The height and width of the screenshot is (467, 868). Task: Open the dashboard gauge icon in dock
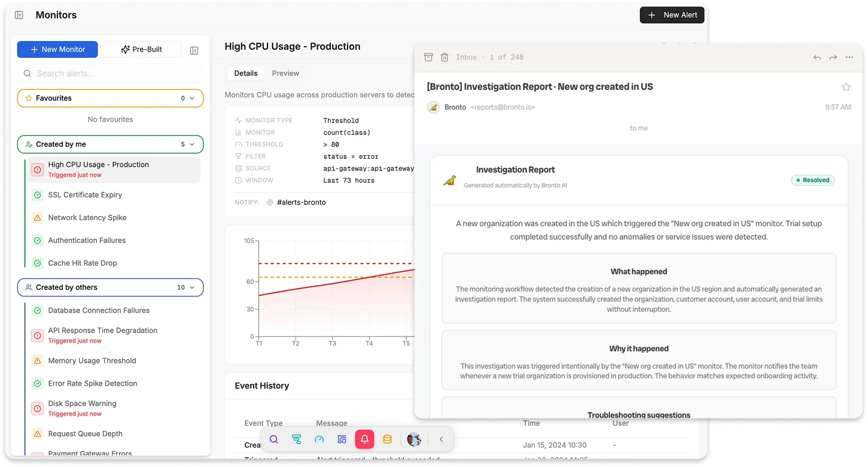pos(319,439)
